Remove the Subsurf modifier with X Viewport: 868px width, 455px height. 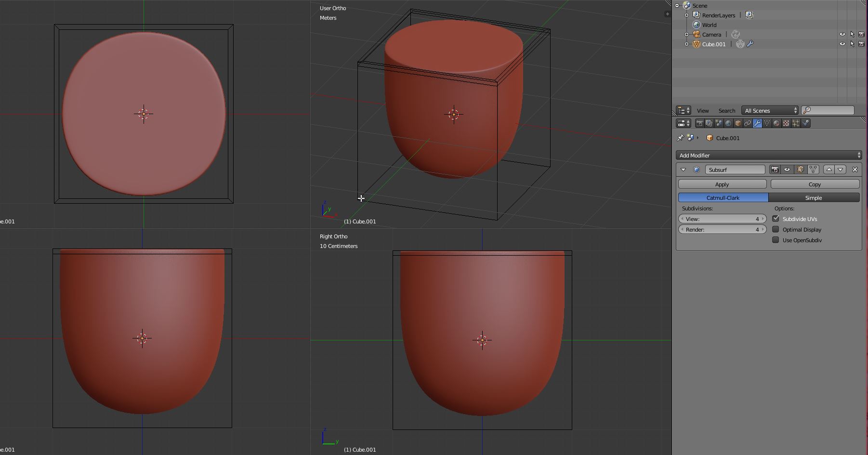tap(855, 170)
